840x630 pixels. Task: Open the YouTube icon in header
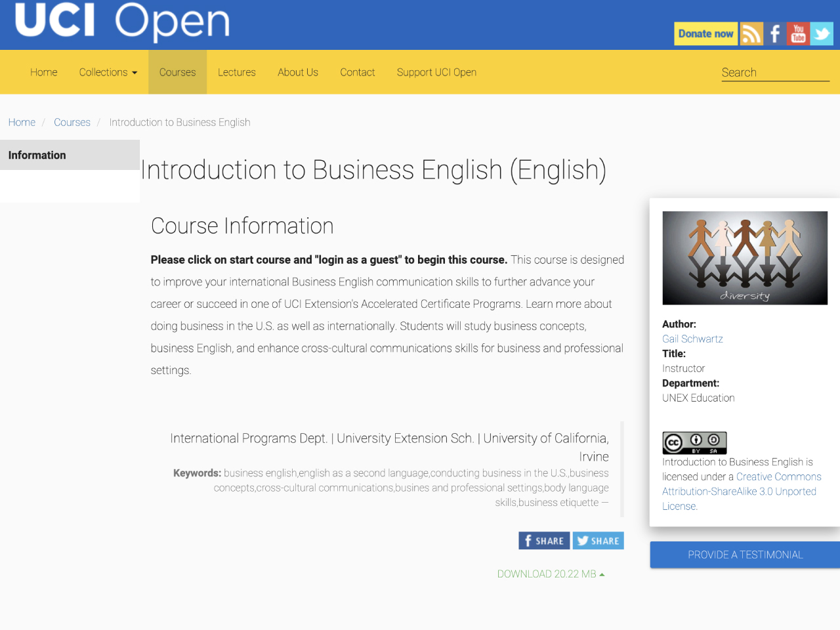point(798,33)
